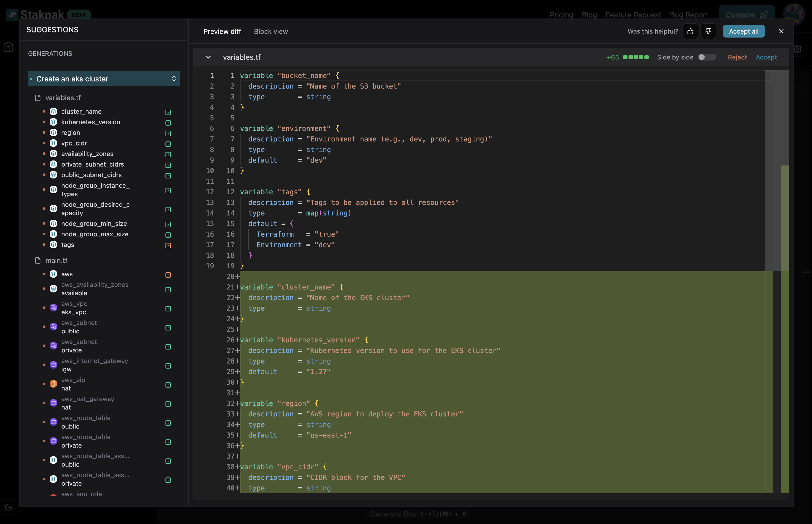The width and height of the screenshot is (812, 524).
Task: Click the aws_internet_gateway igw resource icon
Action: 53,365
